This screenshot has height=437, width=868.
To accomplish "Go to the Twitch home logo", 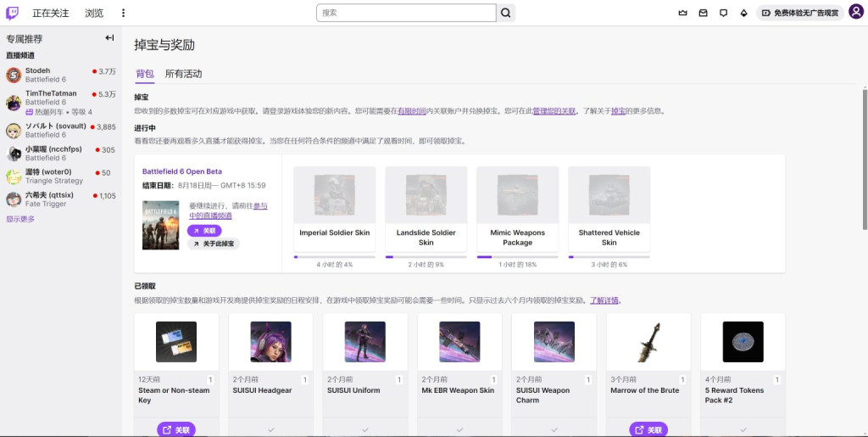I will (12, 13).
